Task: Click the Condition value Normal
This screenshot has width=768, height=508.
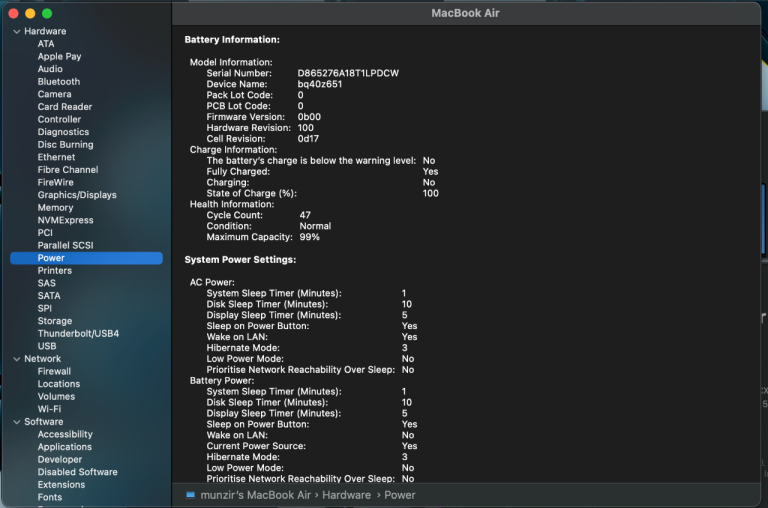Action: pos(315,226)
